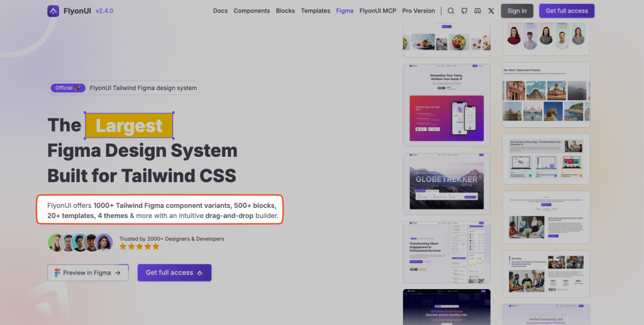This screenshot has width=644, height=325.
Task: Select the Figma navigation item
Action: click(345, 11)
